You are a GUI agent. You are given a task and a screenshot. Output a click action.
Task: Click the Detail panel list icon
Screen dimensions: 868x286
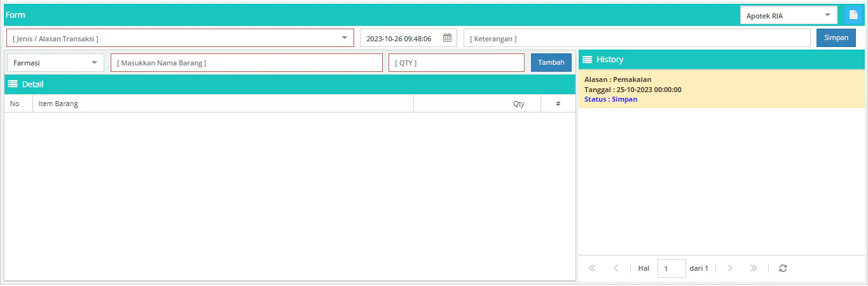click(x=13, y=85)
